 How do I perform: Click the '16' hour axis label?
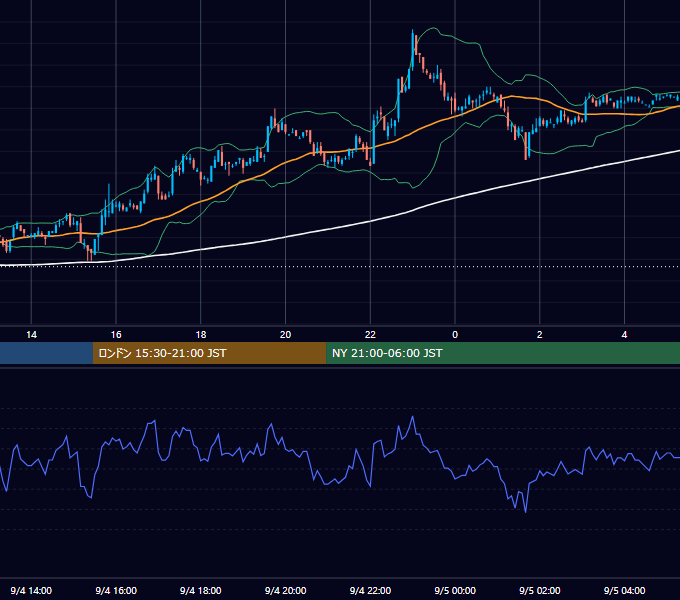coord(116,335)
